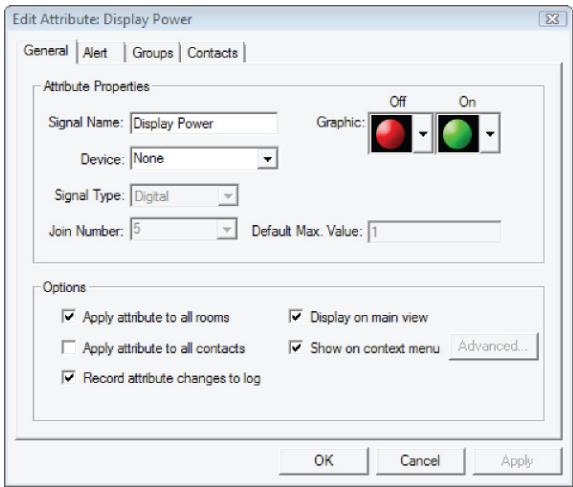Click the red Off graphic icon

pyautogui.click(x=391, y=133)
